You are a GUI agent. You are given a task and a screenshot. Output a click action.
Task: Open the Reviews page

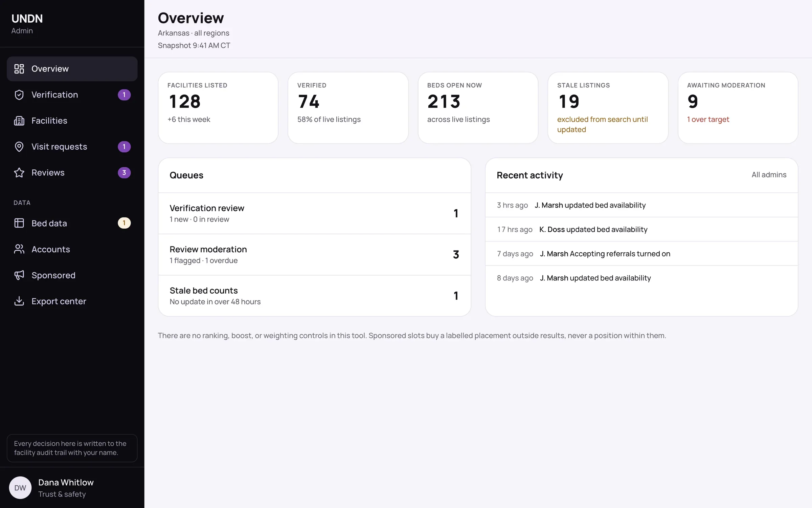72,173
